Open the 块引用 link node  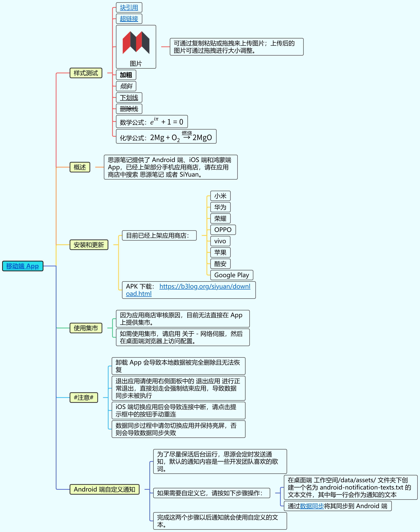(129, 8)
